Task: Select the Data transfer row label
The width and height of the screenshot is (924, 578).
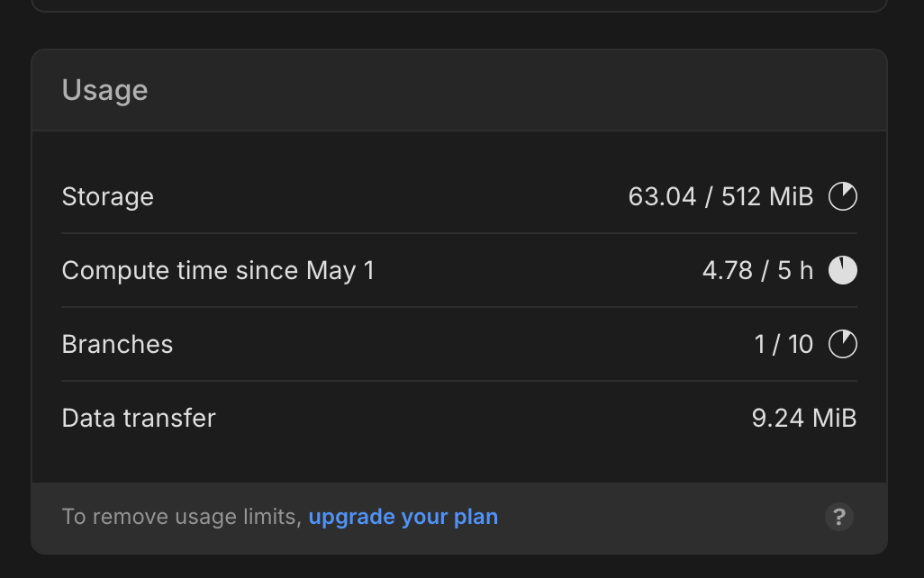Action: point(139,418)
